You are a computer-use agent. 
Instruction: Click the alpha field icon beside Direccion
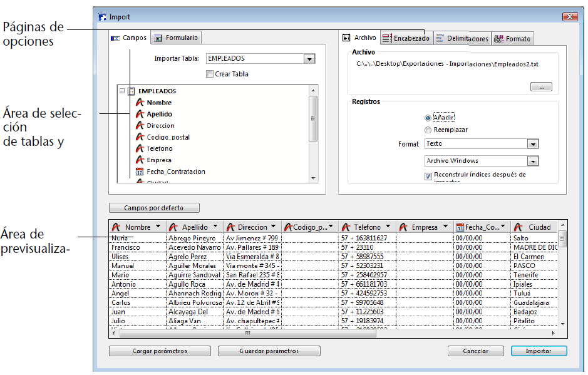pyautogui.click(x=140, y=126)
